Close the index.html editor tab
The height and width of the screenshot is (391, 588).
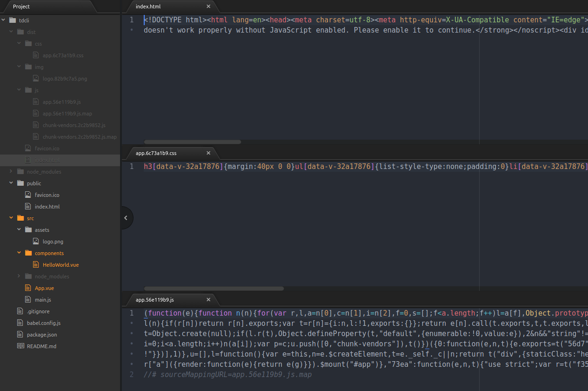208,7
